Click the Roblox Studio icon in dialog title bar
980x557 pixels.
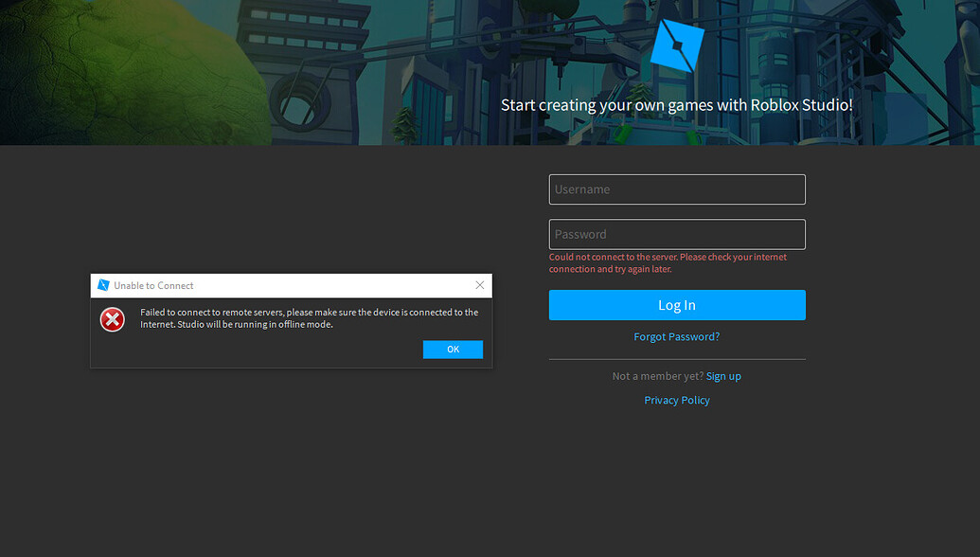103,285
